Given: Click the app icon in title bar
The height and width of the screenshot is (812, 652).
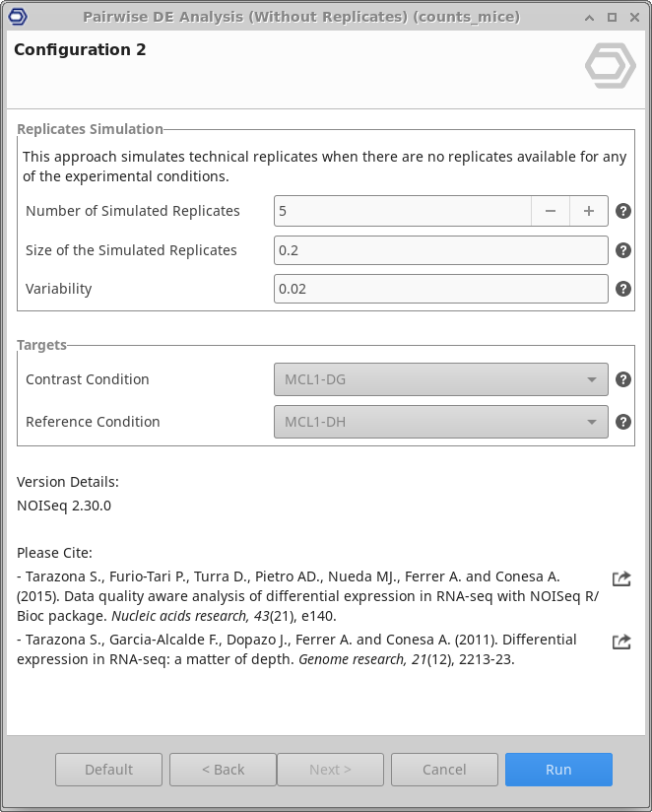Looking at the screenshot, I should click(x=17, y=17).
